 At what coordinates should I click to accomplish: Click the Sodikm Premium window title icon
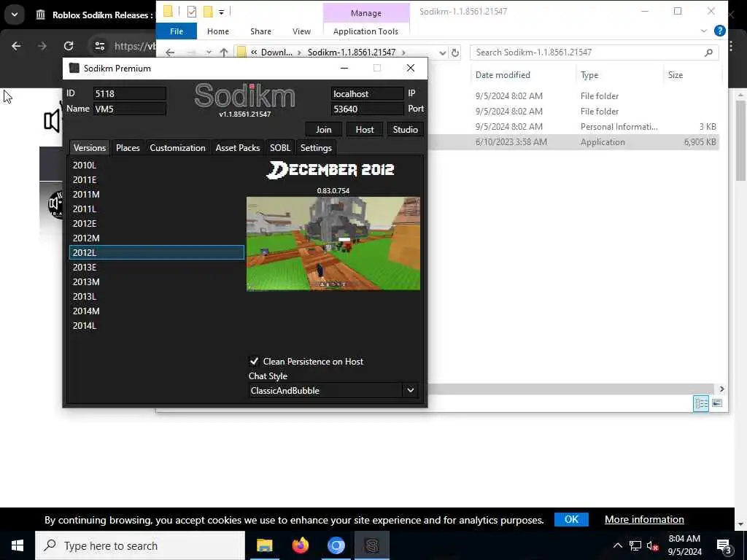(x=74, y=68)
